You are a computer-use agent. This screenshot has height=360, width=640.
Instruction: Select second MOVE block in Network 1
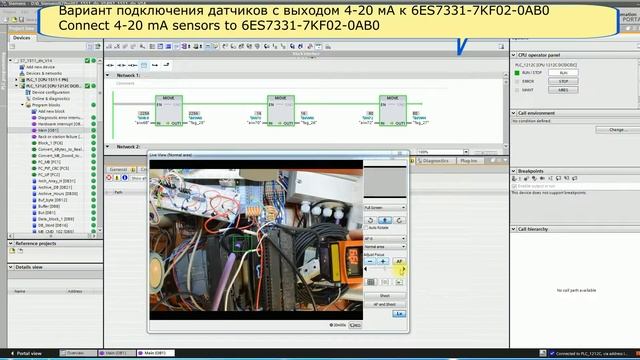pyautogui.click(x=281, y=111)
